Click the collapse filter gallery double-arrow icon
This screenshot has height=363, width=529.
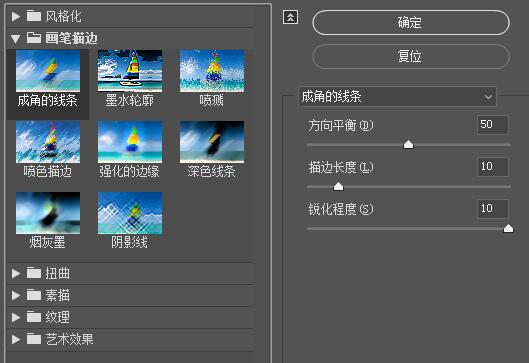click(x=290, y=17)
